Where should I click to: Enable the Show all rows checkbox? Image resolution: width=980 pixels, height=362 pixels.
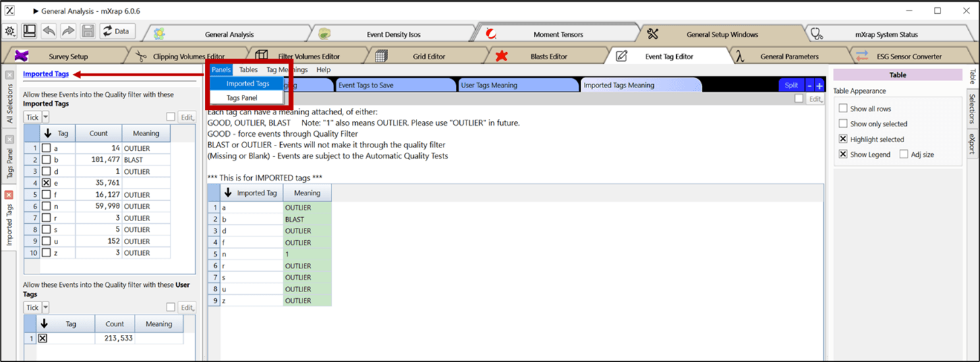[843, 109]
